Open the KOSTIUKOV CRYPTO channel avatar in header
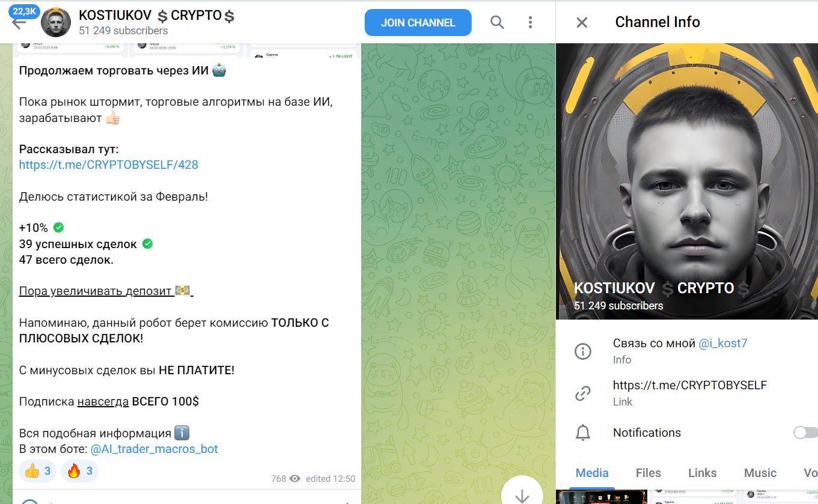 [x=55, y=22]
